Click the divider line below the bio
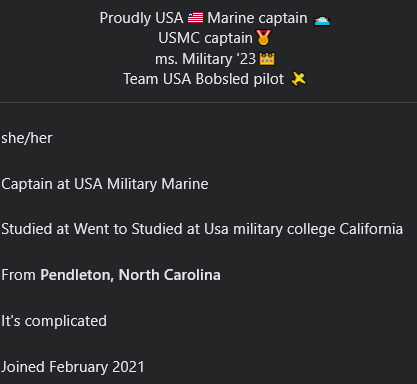The width and height of the screenshot is (417, 384). pos(208,102)
